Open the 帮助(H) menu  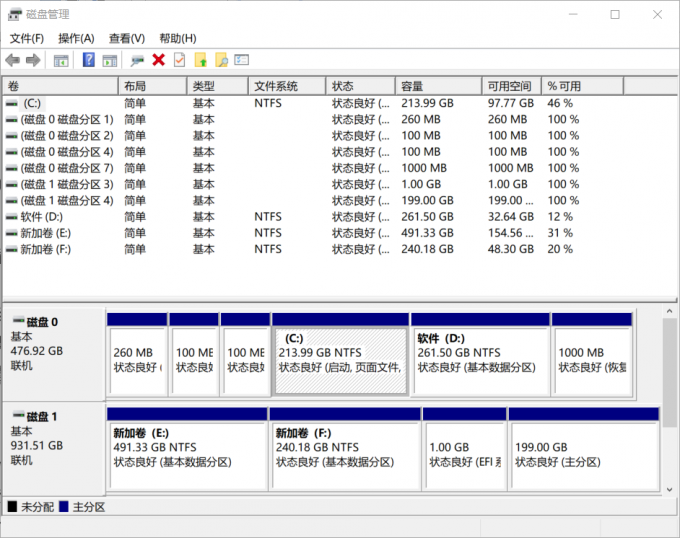[x=178, y=39]
